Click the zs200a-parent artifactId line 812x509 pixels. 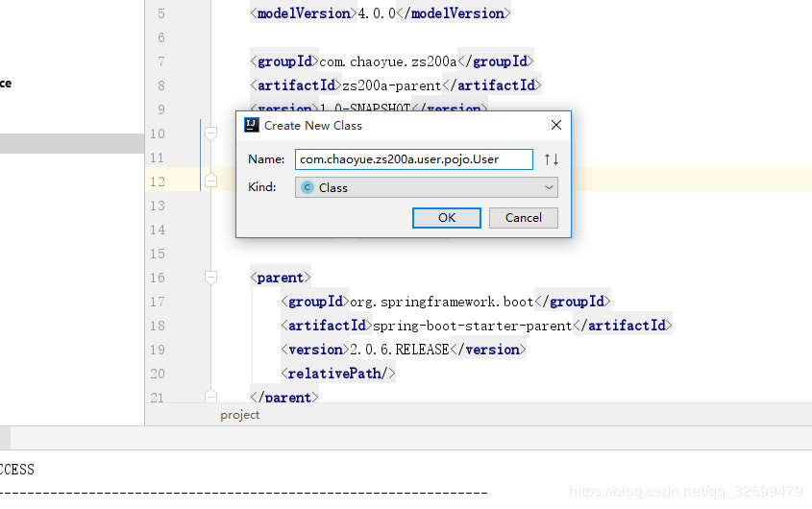[x=396, y=85]
